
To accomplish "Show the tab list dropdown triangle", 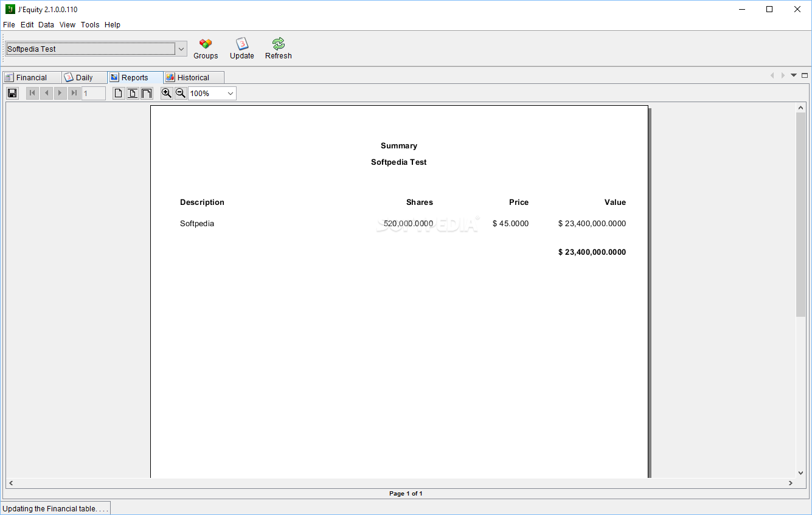I will pyautogui.click(x=794, y=75).
